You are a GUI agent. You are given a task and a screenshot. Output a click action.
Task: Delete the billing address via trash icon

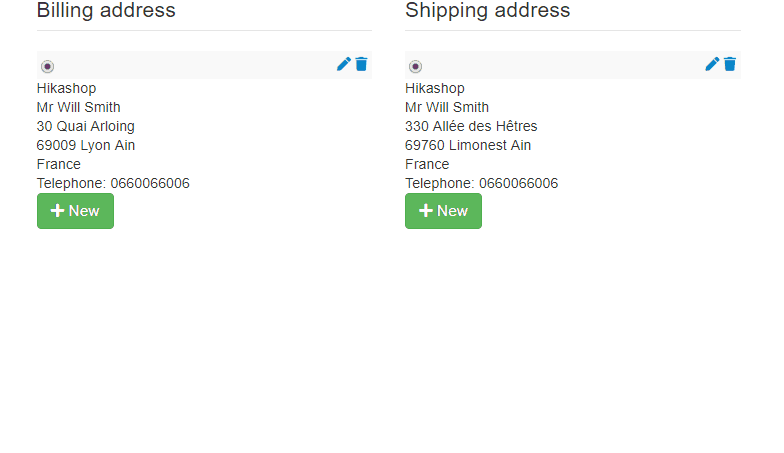tap(362, 64)
